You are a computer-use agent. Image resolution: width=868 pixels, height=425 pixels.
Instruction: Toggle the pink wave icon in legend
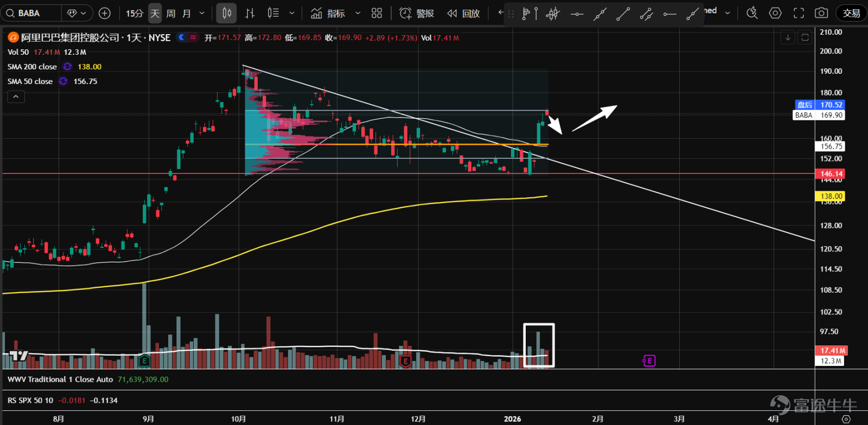[x=193, y=37]
